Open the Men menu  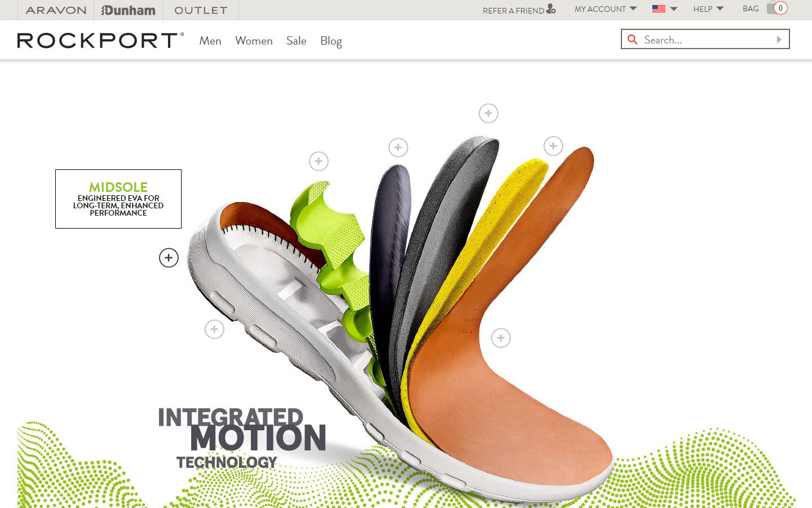pyautogui.click(x=210, y=41)
